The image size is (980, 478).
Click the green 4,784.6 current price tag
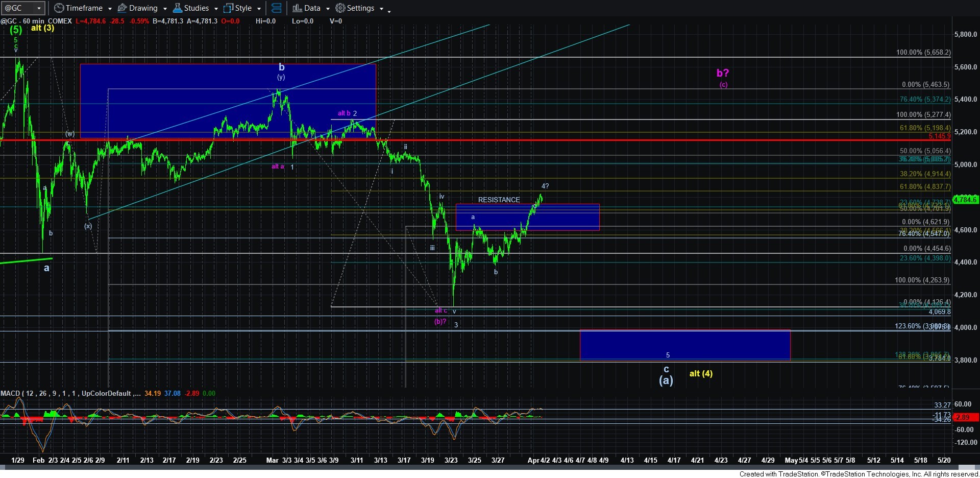(965, 200)
